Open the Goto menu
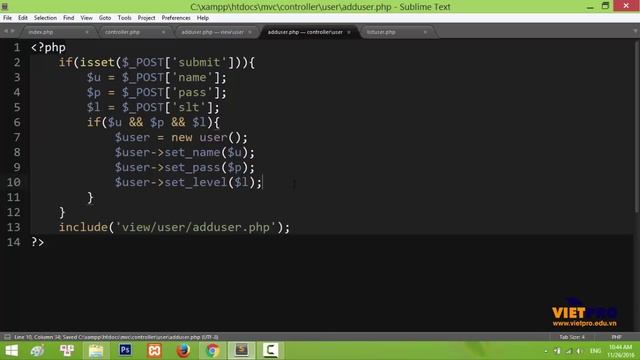Screen dimensions: 640x360 point(105,18)
